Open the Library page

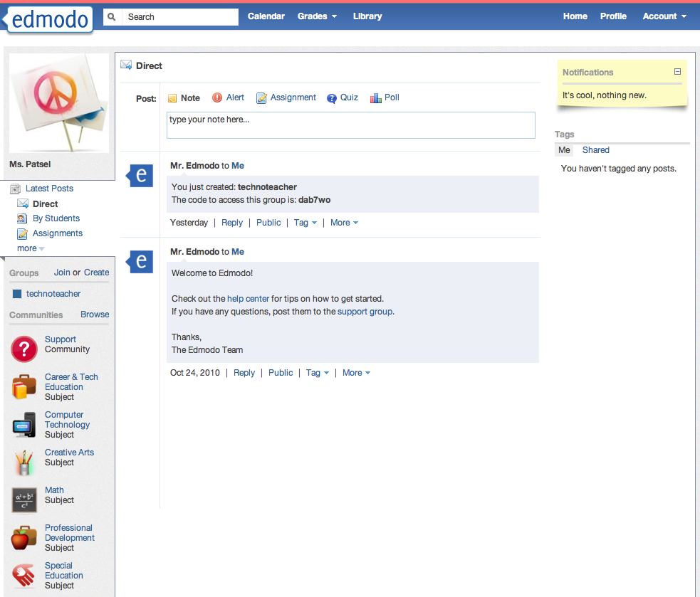tap(367, 16)
